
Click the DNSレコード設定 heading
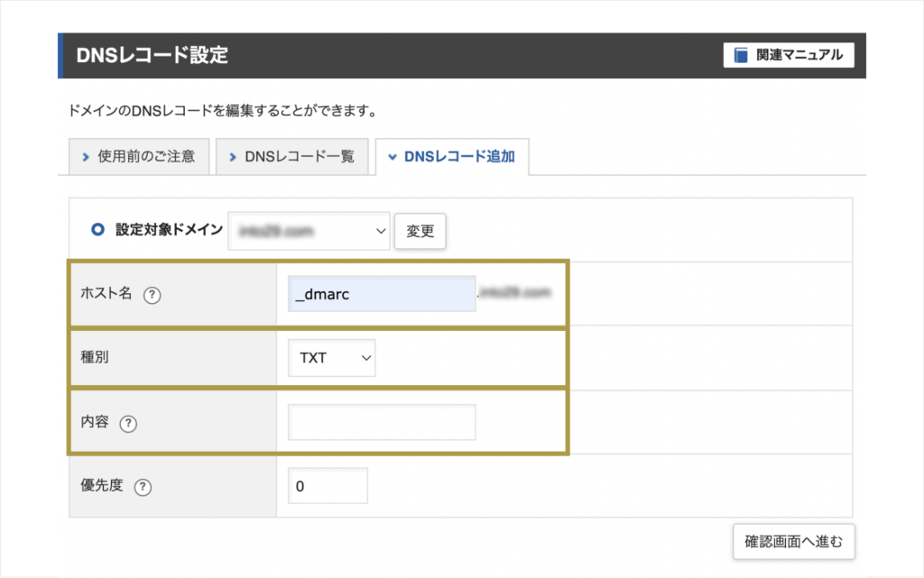[x=152, y=55]
